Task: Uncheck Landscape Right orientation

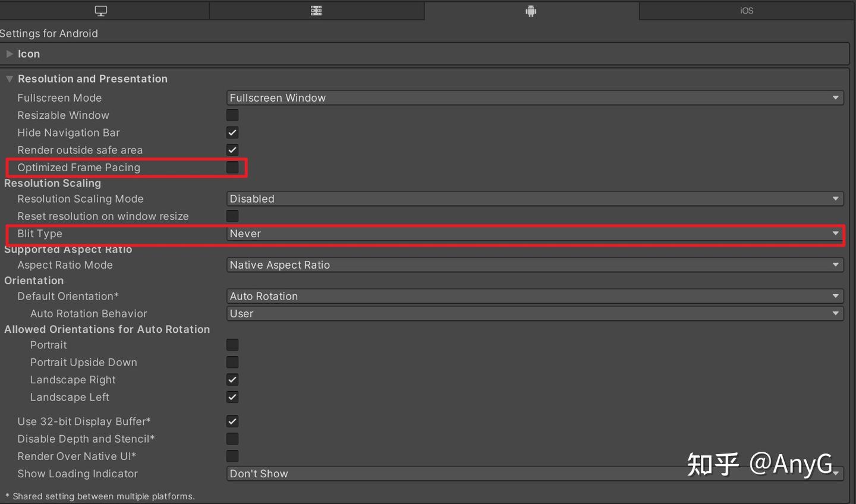Action: pyautogui.click(x=232, y=380)
